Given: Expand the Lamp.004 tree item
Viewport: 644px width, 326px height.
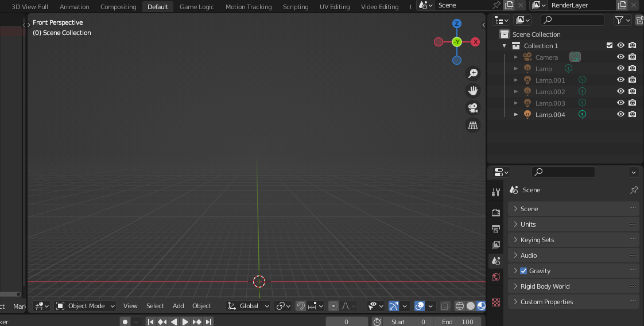Looking at the screenshot, I should [x=516, y=115].
